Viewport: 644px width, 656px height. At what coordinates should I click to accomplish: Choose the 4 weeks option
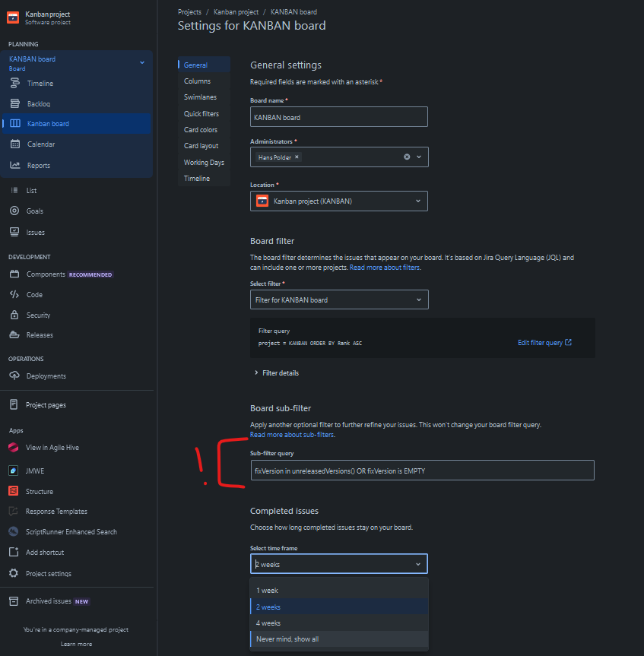pyautogui.click(x=339, y=623)
